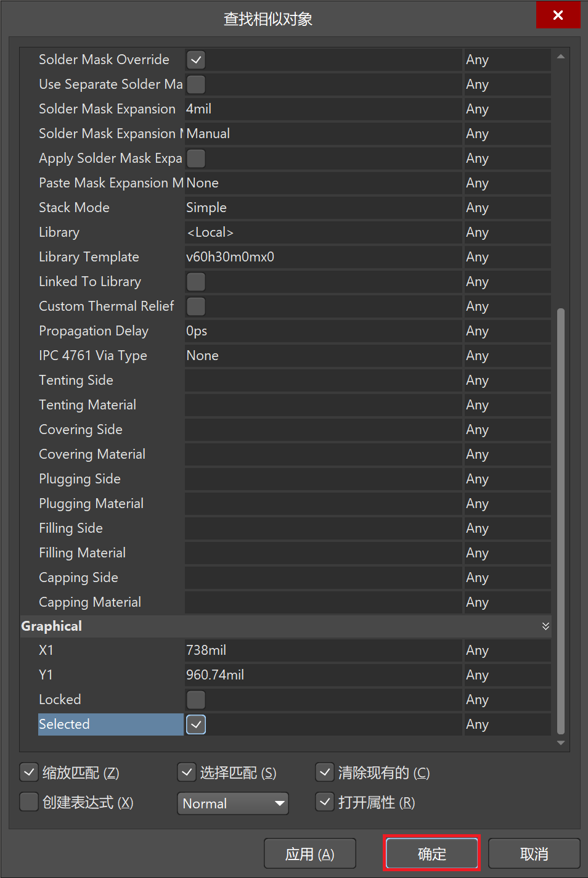The height and width of the screenshot is (878, 588).
Task: Uncheck the Selected property checkbox
Action: click(x=196, y=724)
